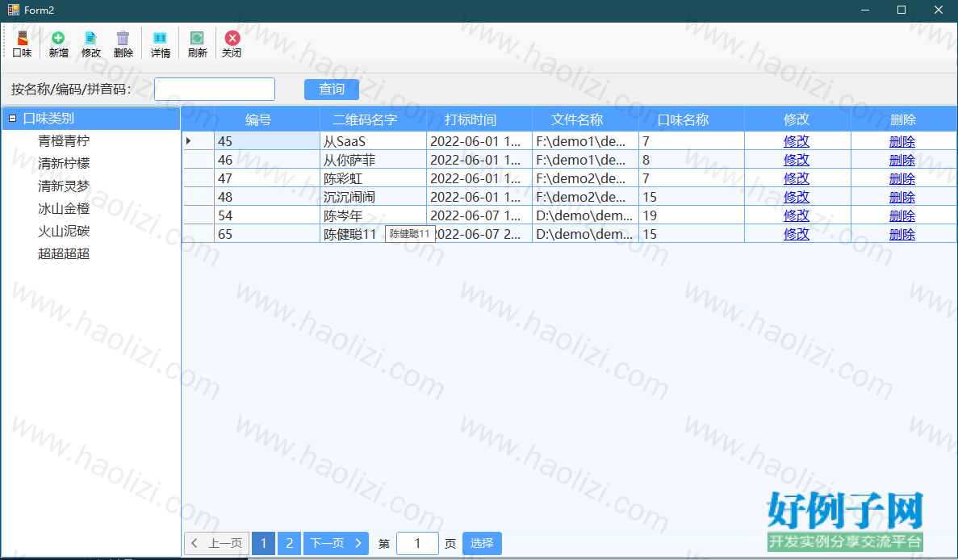This screenshot has width=958, height=560.
Task: Click 删除 link for row 45
Action: click(x=902, y=142)
